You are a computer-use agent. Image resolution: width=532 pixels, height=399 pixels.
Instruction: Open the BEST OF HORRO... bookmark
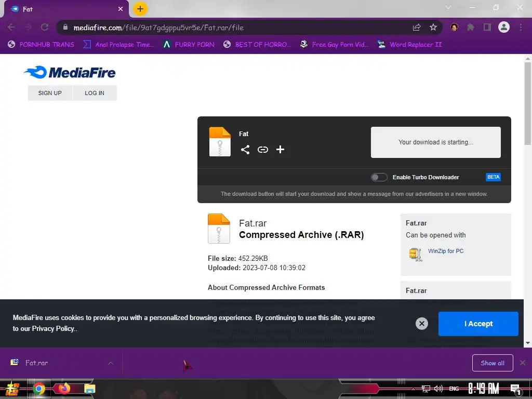pos(257,45)
